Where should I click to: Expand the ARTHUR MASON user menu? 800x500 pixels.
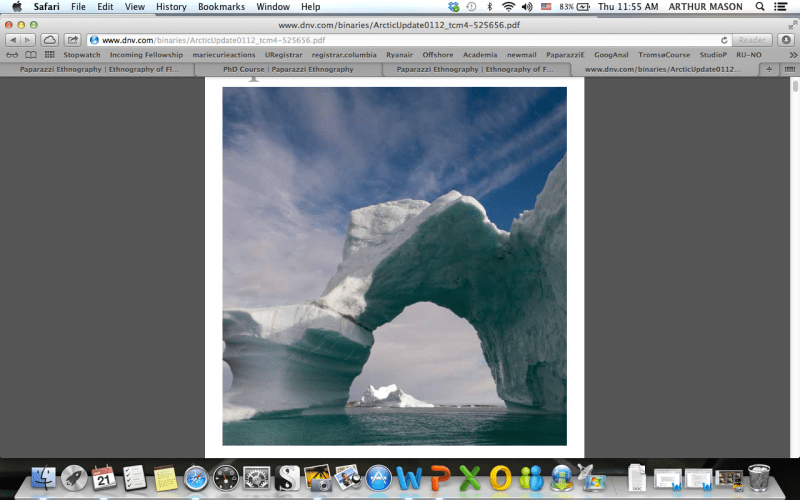[x=704, y=7]
